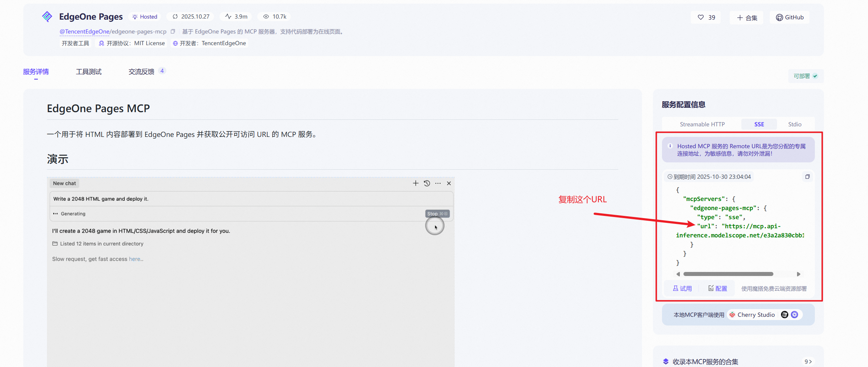Open three-dot more options in chat
The image size is (868, 367).
(438, 183)
